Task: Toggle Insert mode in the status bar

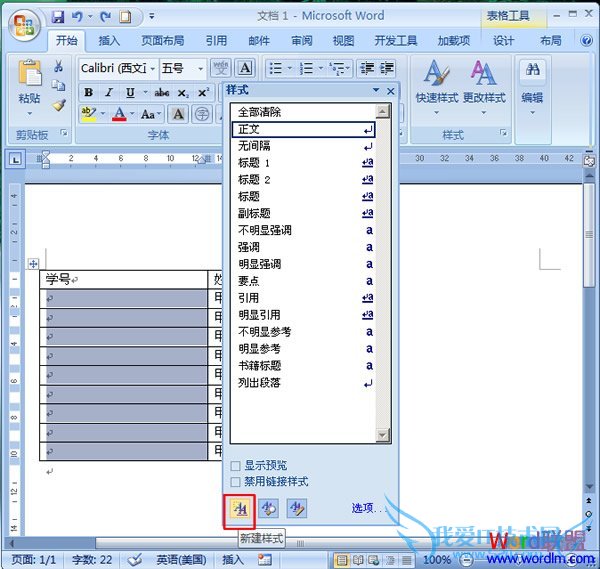Action: click(233, 560)
